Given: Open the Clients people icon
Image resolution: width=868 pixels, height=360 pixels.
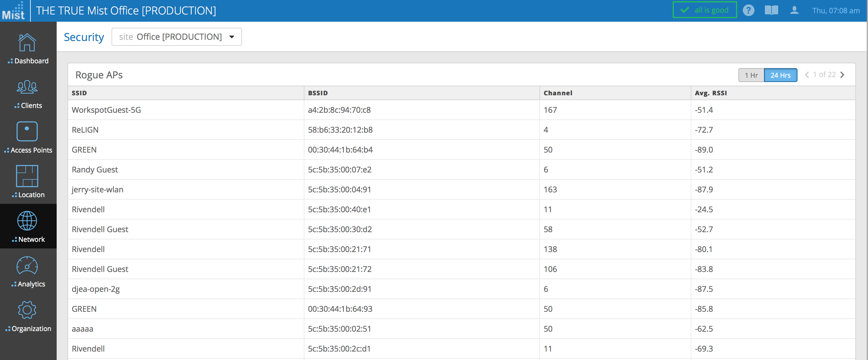Looking at the screenshot, I should (27, 87).
